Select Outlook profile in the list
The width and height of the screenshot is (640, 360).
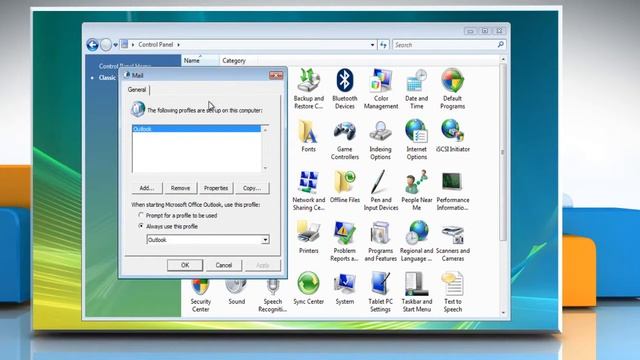[196, 129]
